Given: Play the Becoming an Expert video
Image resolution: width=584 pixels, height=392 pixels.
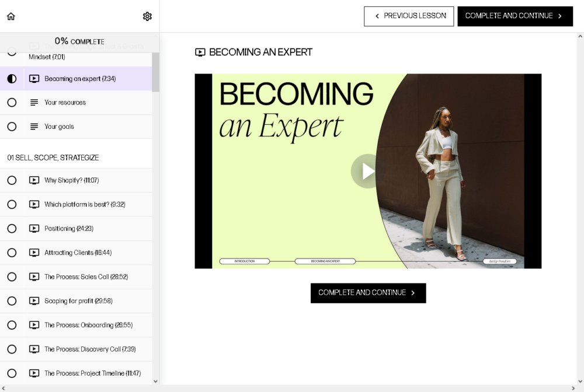Looking at the screenshot, I should click(368, 171).
